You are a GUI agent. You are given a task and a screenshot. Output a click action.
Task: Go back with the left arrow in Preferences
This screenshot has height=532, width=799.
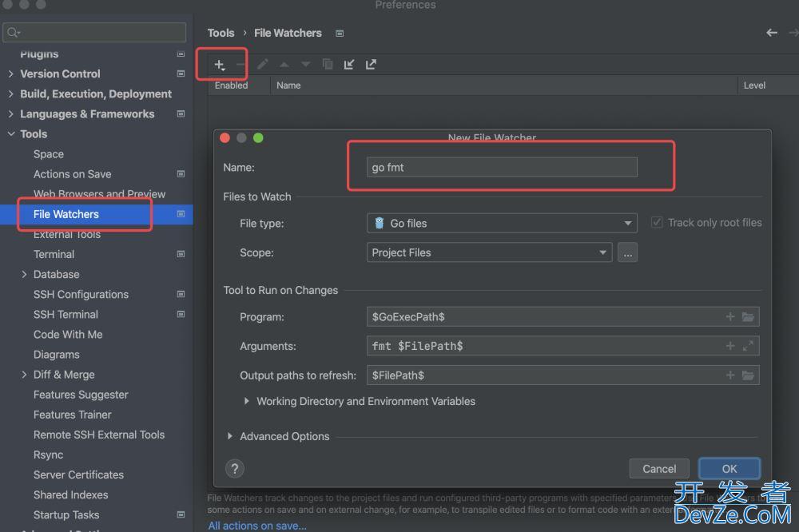click(772, 33)
